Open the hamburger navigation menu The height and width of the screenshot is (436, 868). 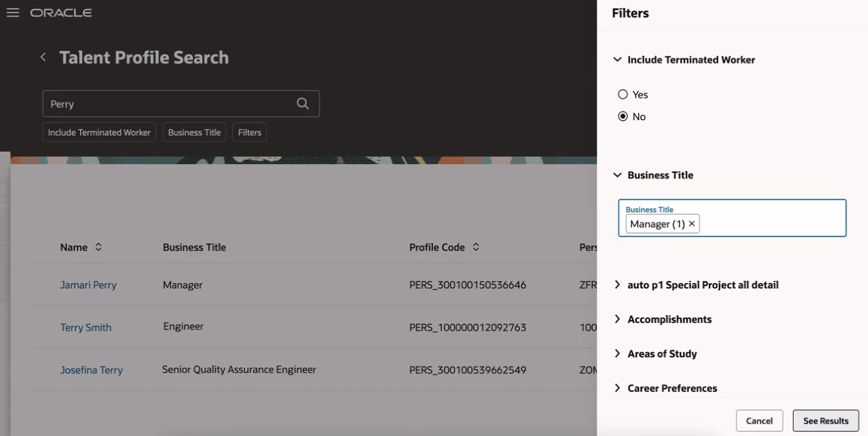pyautogui.click(x=13, y=13)
